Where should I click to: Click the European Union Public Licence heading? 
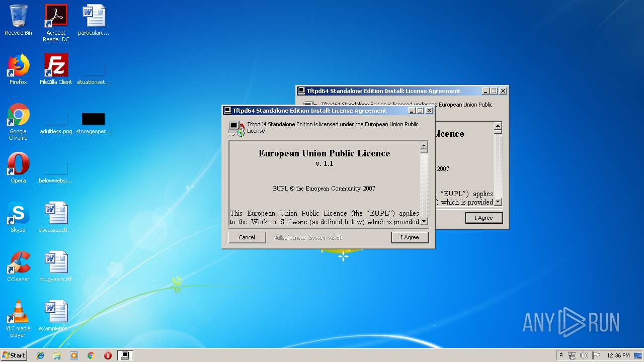coord(325,153)
